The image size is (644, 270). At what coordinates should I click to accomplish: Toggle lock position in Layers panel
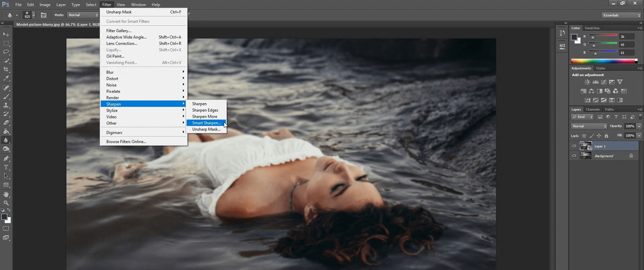point(599,136)
